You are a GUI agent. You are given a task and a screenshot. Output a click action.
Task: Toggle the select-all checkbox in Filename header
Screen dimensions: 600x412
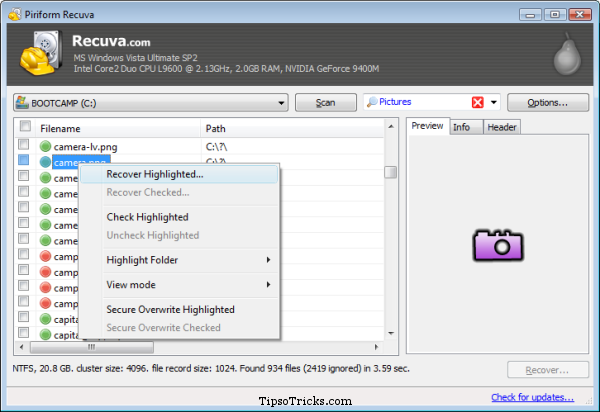pos(26,126)
